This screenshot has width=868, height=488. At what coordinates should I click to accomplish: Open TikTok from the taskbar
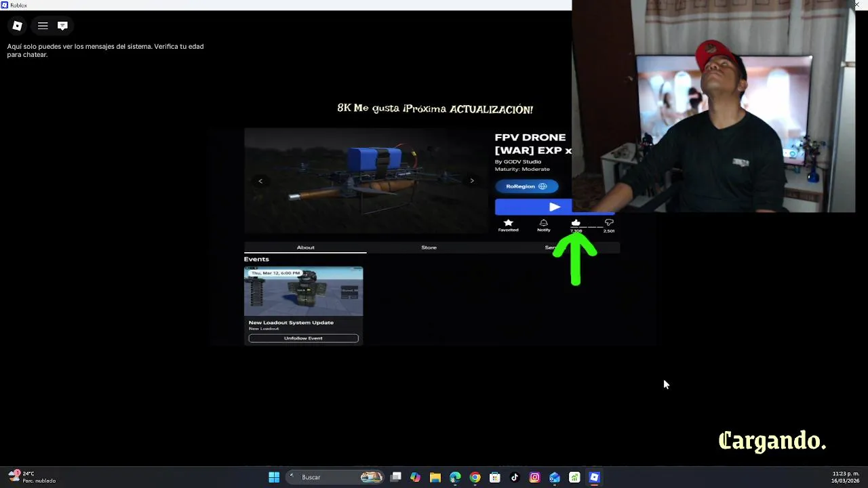click(x=515, y=477)
